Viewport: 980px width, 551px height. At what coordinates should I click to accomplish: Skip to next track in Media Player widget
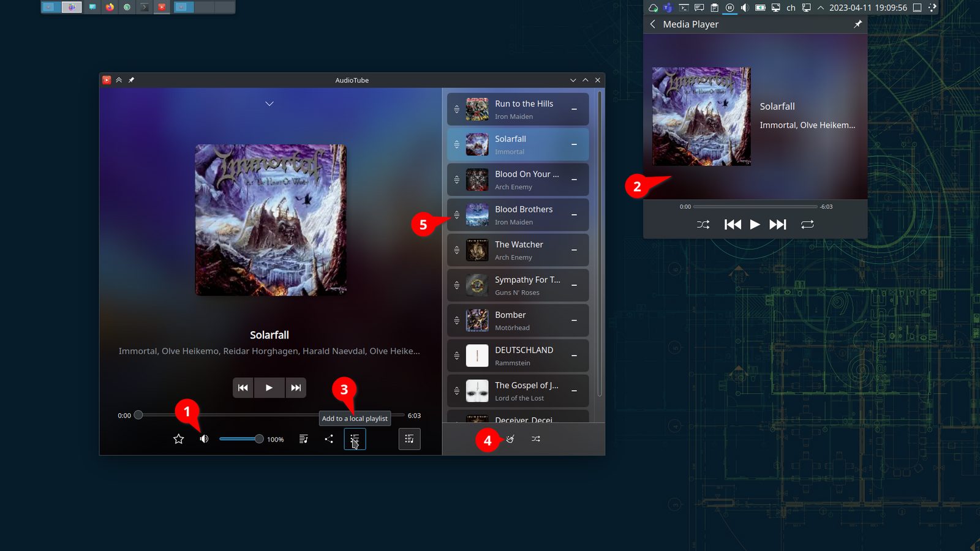(778, 225)
